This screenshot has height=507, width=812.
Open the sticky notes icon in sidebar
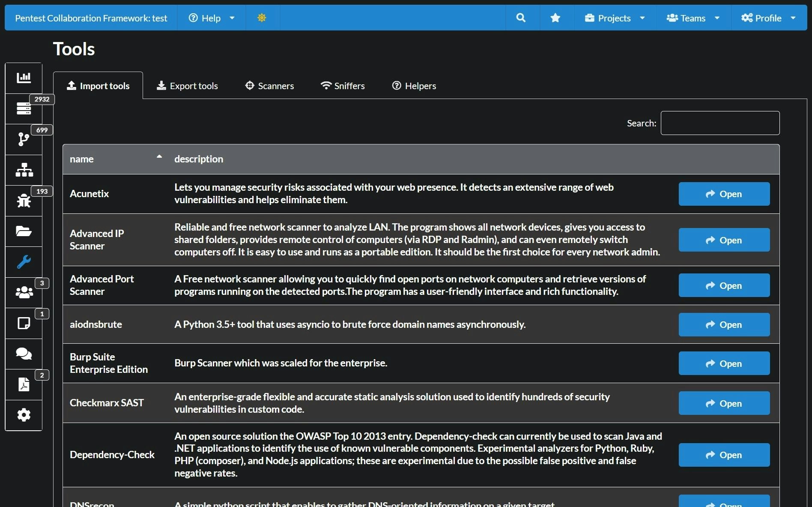click(24, 323)
